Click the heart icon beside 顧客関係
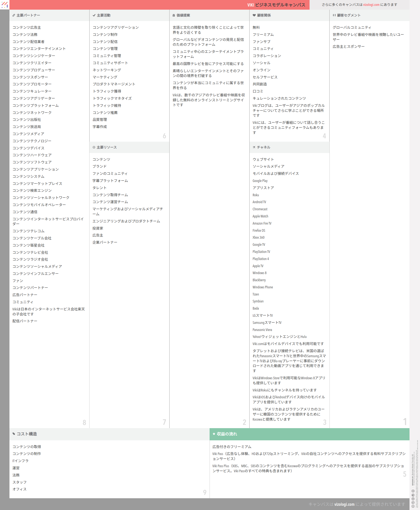The height and width of the screenshot is (510, 420). 254,15
